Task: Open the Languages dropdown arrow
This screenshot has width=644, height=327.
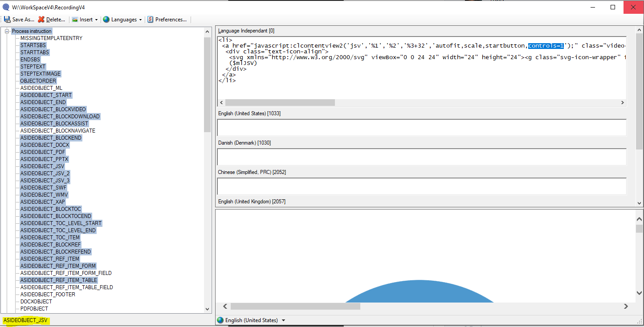Action: click(x=140, y=20)
